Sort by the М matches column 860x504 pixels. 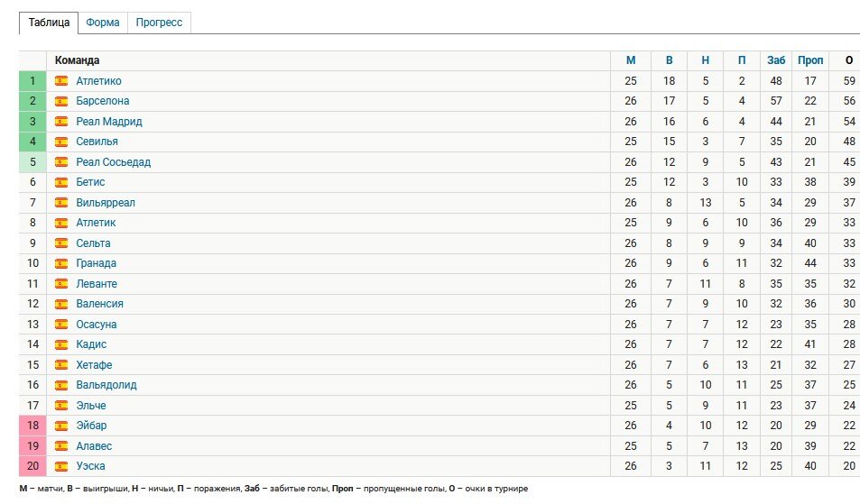click(x=631, y=60)
